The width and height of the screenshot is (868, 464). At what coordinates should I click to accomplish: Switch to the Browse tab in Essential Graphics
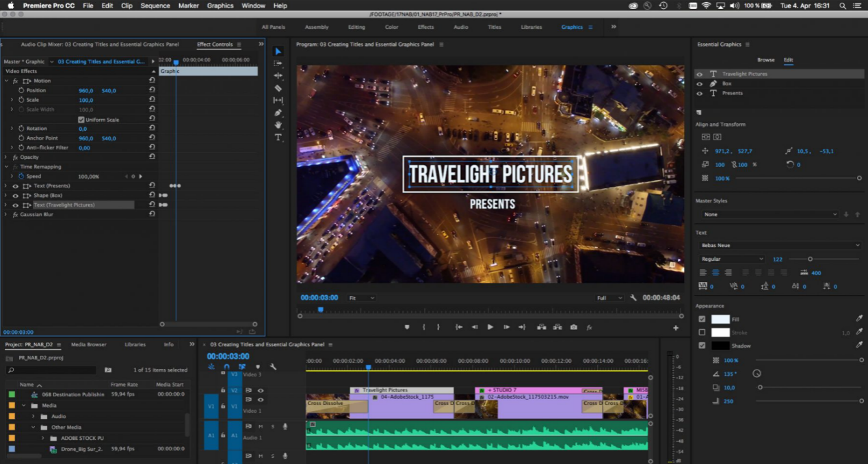[765, 60]
